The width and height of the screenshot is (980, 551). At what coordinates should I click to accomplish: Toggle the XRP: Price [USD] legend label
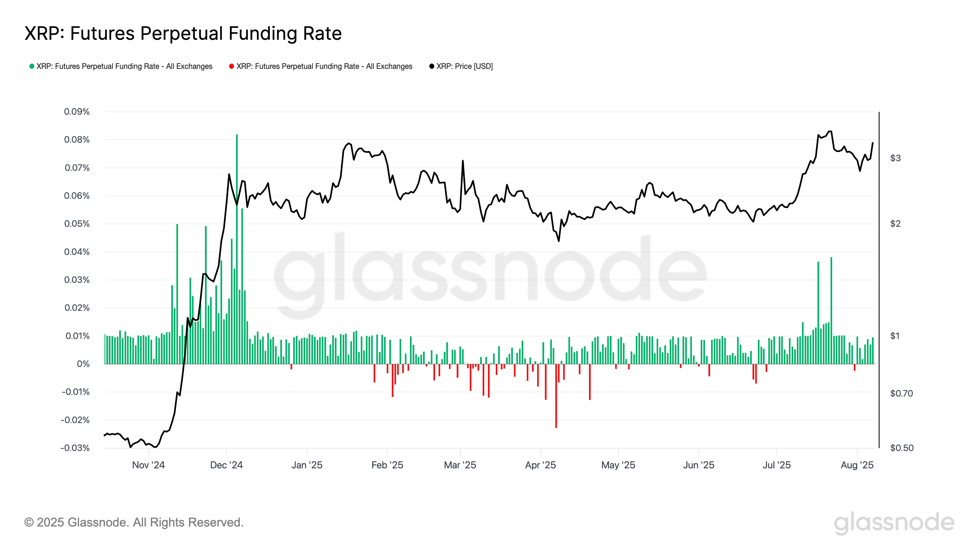(464, 66)
